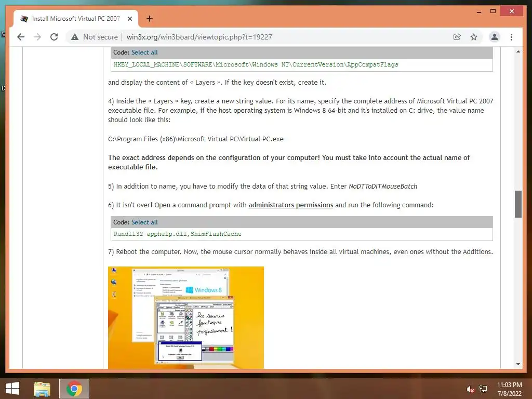Click the forward navigation arrow

[x=37, y=37]
